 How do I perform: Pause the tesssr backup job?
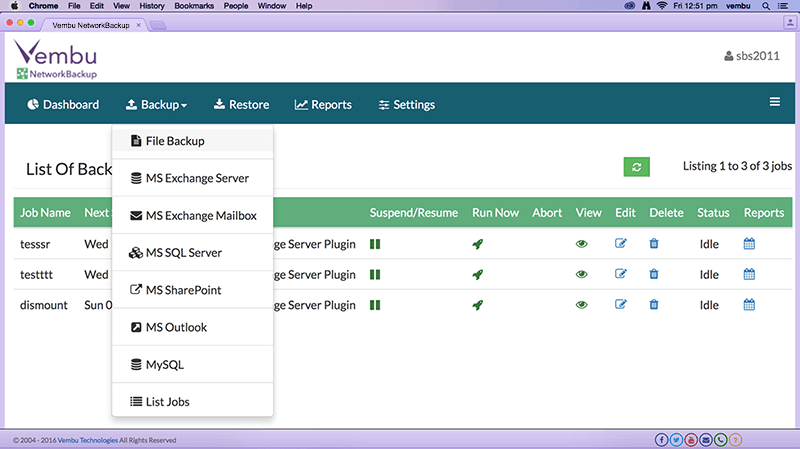[x=375, y=244]
